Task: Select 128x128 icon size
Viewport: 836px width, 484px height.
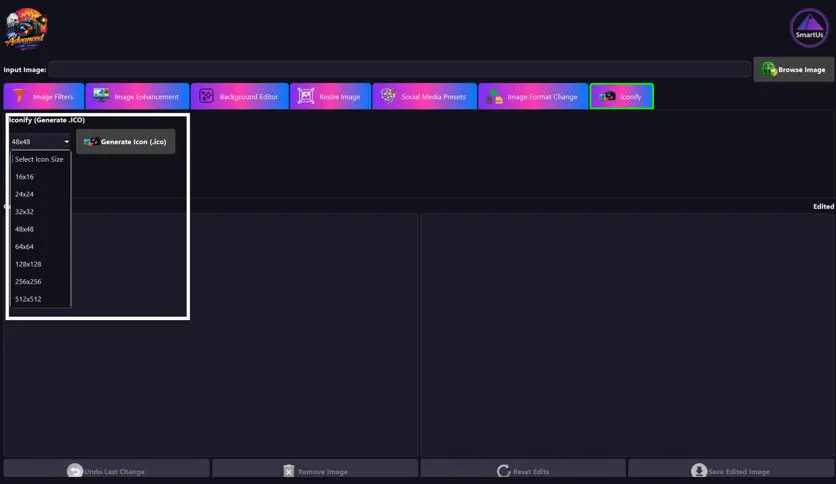Action: [x=41, y=264]
